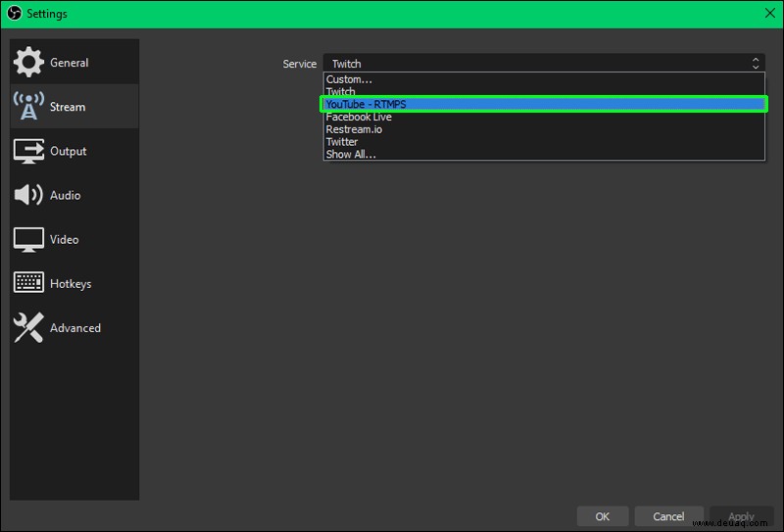Close the Settings window

(770, 13)
